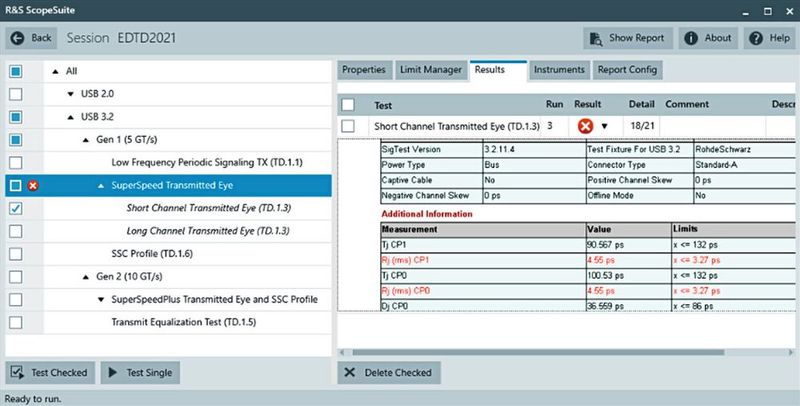Check Low Frequency Periodic Signaling TX checkbox
Image resolution: width=800 pixels, height=406 pixels.
16,163
